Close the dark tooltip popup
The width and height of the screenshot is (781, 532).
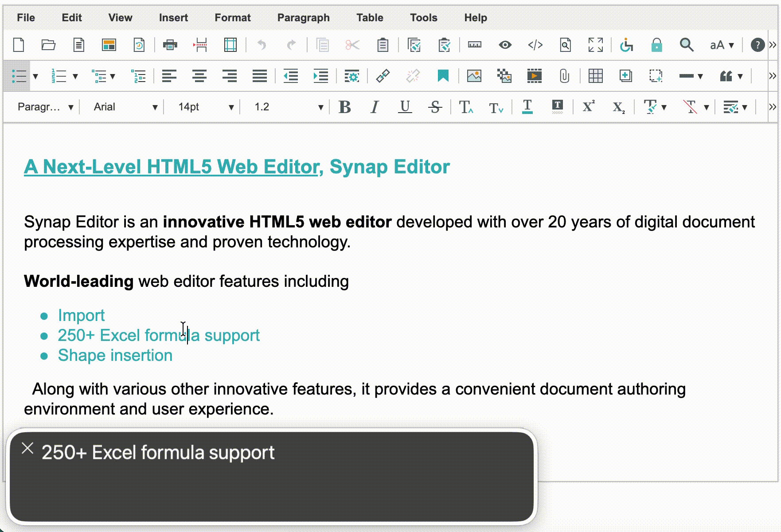pyautogui.click(x=27, y=449)
